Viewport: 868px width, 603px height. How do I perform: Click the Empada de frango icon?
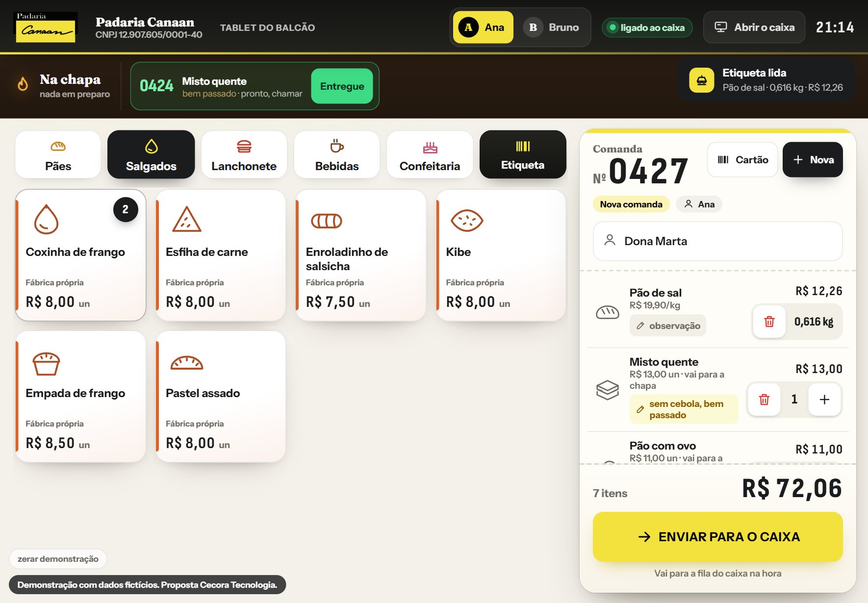pos(46,363)
